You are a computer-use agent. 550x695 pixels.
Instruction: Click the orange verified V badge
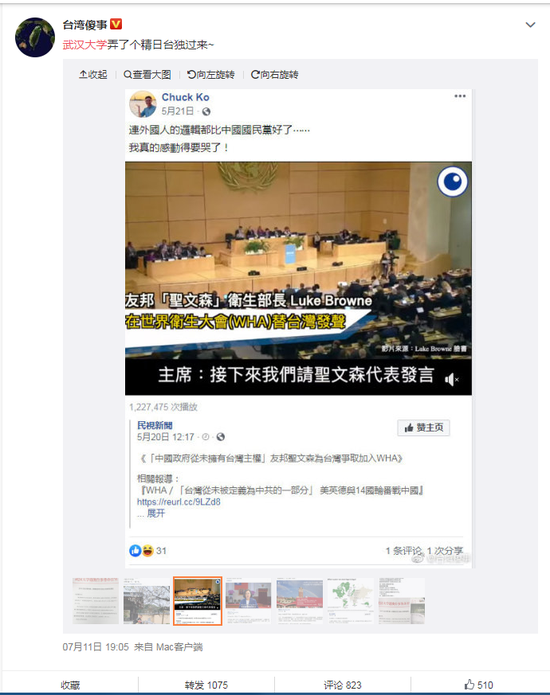click(x=116, y=24)
